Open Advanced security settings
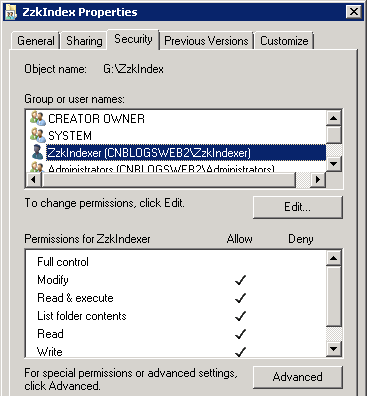 click(x=298, y=377)
